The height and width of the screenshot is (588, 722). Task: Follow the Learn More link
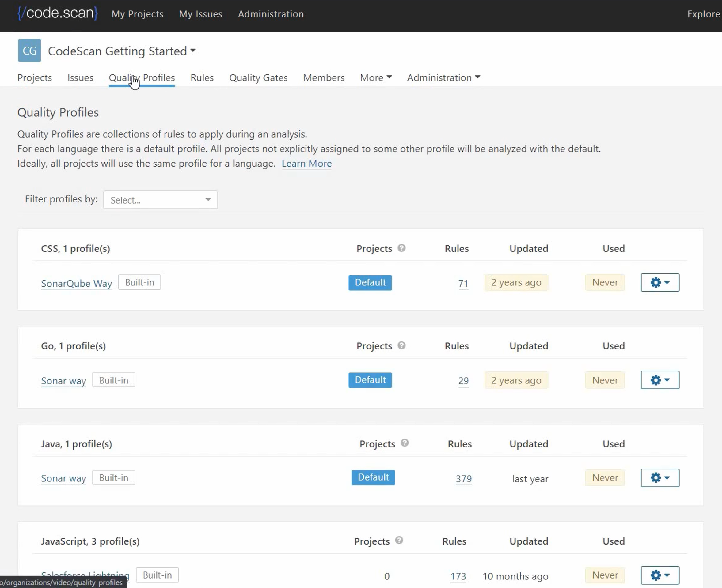coord(306,164)
